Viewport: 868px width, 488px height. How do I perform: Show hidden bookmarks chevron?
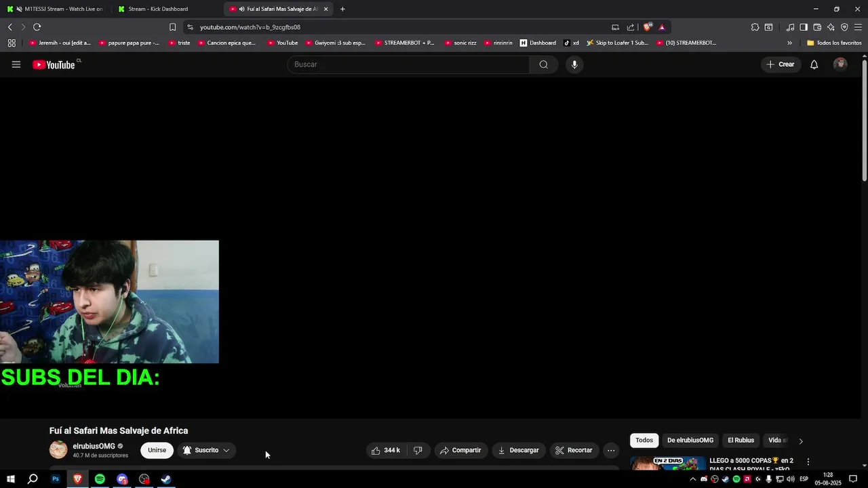pyautogui.click(x=789, y=43)
